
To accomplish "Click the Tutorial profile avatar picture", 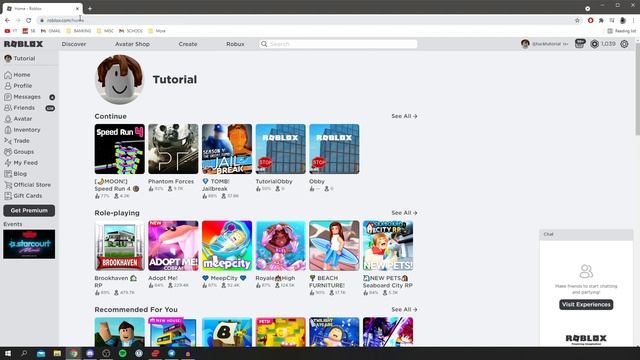I will pyautogui.click(x=120, y=80).
